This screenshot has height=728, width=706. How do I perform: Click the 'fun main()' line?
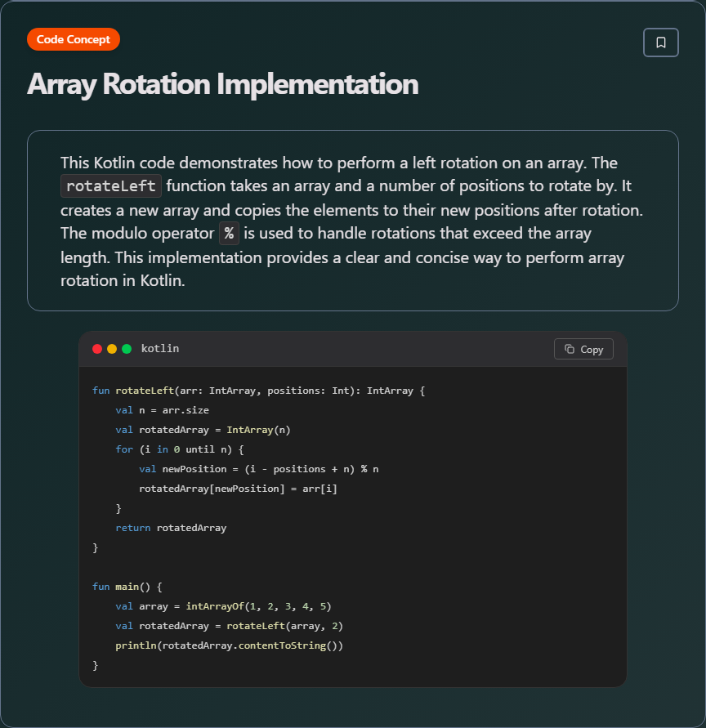click(x=127, y=587)
